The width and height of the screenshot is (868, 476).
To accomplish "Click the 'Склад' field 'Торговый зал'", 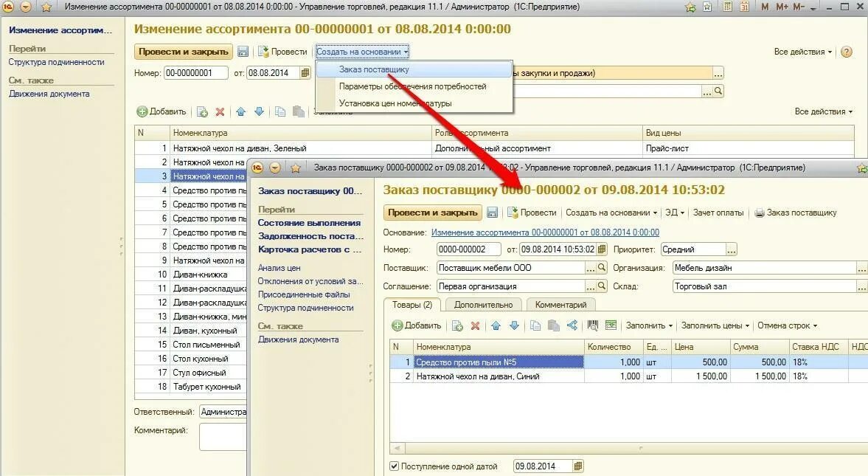I will tap(765, 286).
